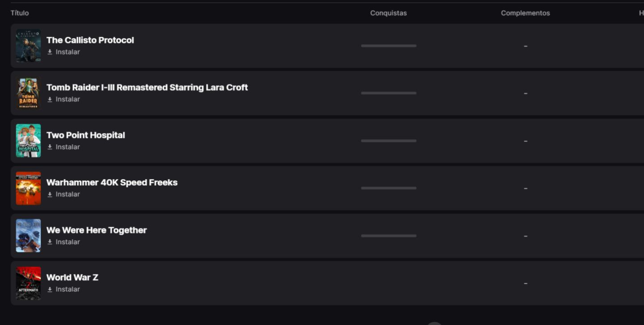
Task: Open the Two Point Hospital title link
Action: 86,135
